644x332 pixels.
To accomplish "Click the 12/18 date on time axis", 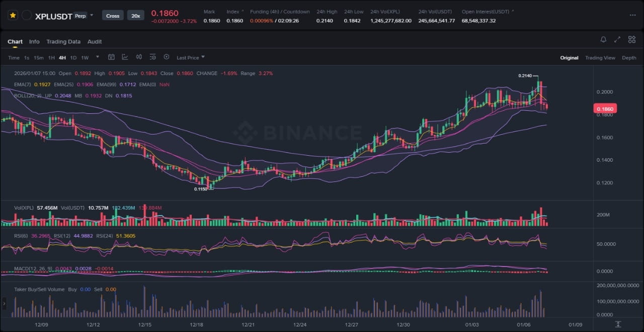I will [196, 325].
